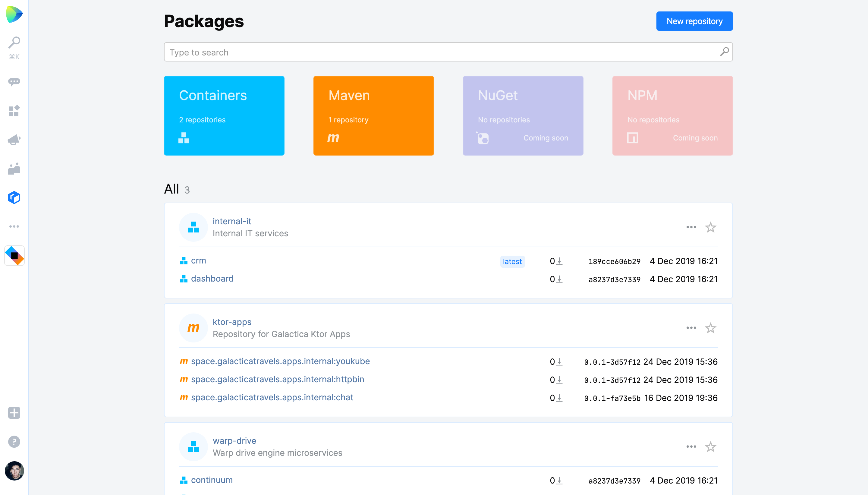Click the download icon in chat row
The image size is (868, 495).
(559, 398)
